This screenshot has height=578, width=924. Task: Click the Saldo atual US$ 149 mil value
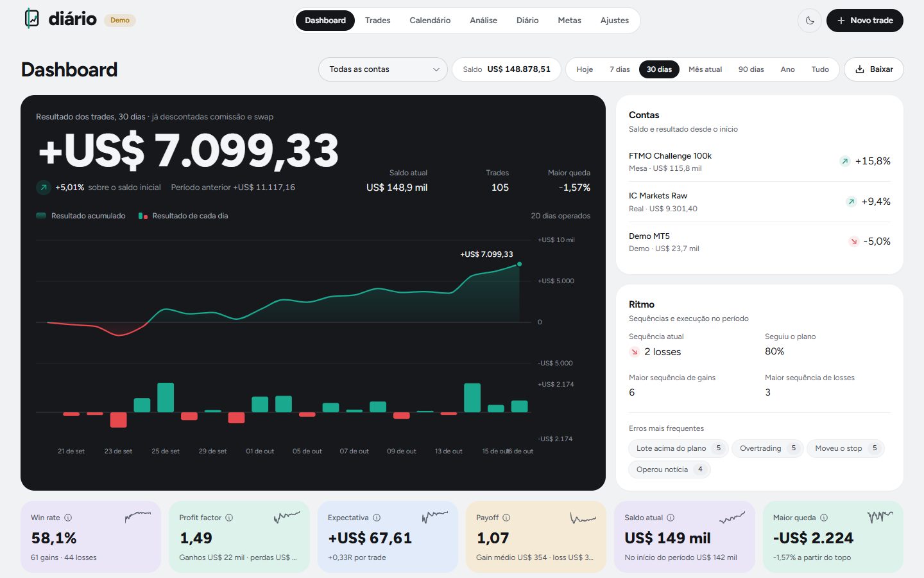tap(667, 538)
